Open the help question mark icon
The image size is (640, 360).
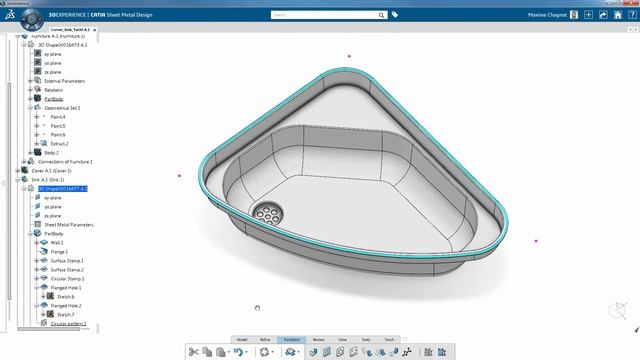coord(632,15)
